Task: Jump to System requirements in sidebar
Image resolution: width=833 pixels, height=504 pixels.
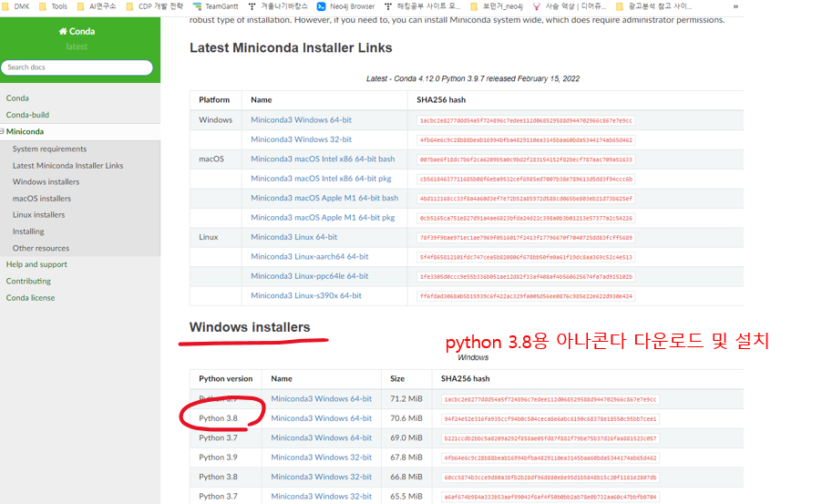Action: click(49, 149)
